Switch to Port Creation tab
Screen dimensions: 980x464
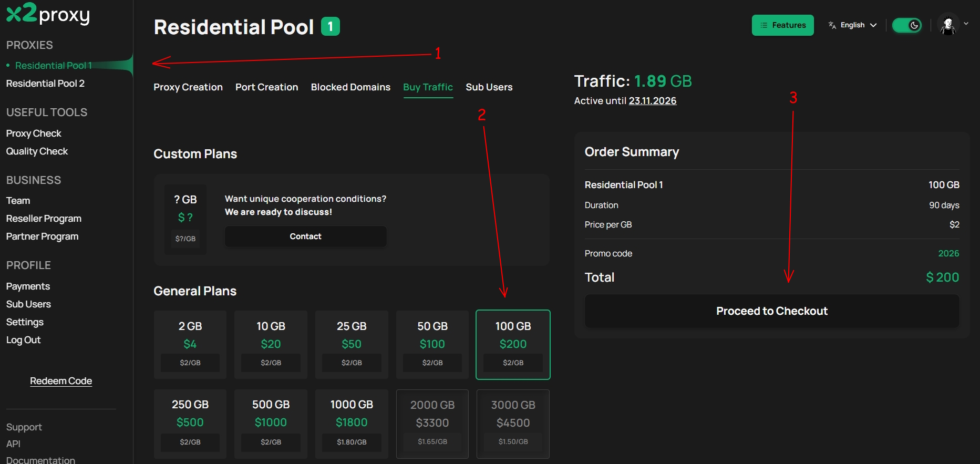pyautogui.click(x=266, y=87)
